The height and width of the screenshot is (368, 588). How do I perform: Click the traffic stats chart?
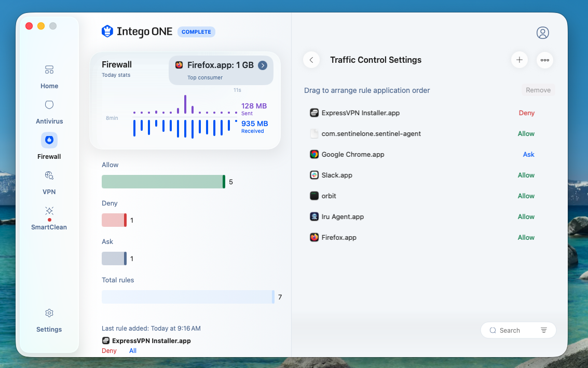[x=185, y=117]
